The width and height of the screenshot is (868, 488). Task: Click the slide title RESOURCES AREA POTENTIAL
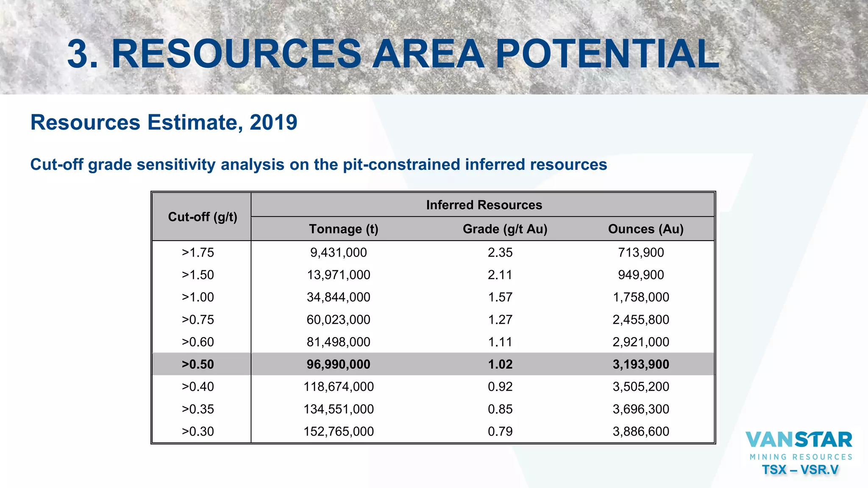pos(393,54)
